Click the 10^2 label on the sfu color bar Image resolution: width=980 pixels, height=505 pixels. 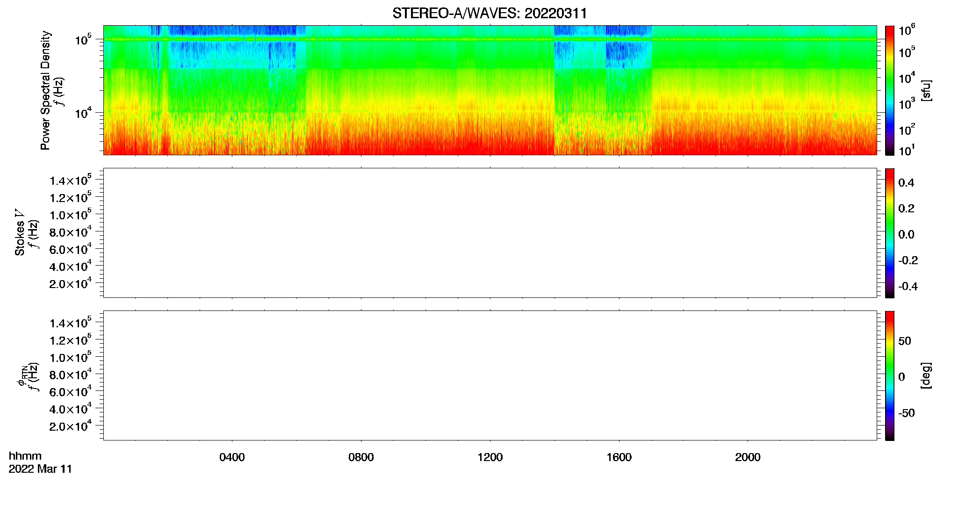click(907, 129)
